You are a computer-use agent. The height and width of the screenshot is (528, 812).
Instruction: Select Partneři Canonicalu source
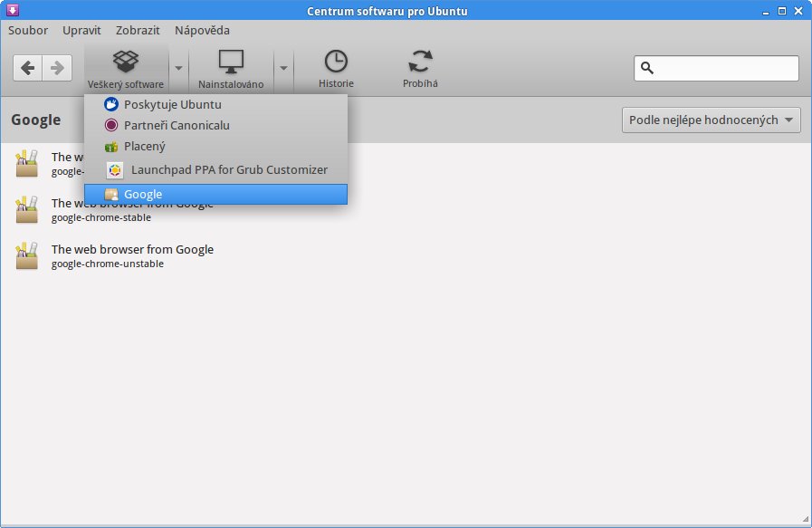(x=216, y=125)
